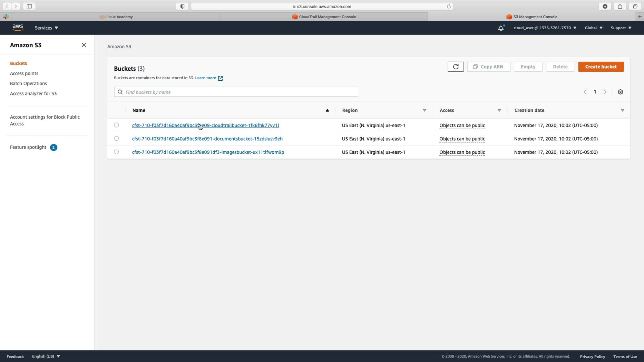This screenshot has width=644, height=362.
Task: Click the Create bucket button
Action: tap(601, 67)
